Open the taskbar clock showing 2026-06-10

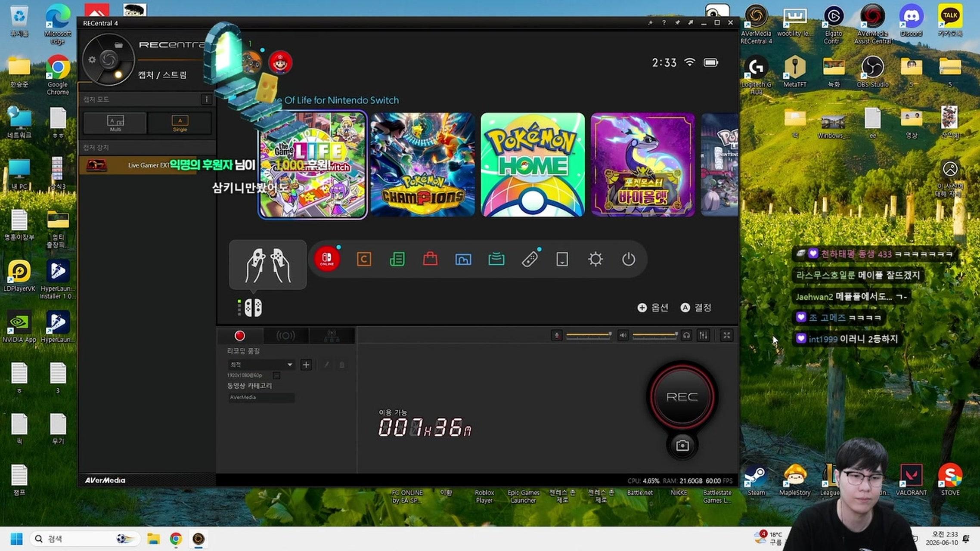coord(942,539)
